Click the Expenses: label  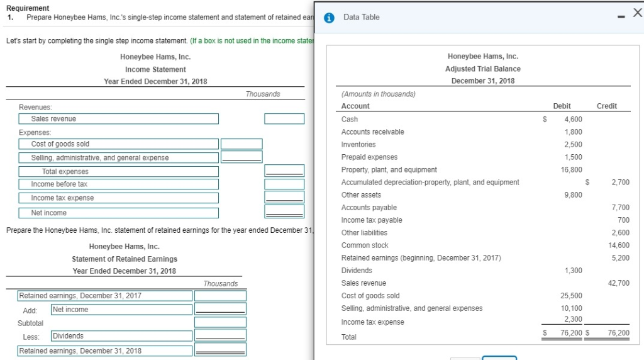coord(35,133)
